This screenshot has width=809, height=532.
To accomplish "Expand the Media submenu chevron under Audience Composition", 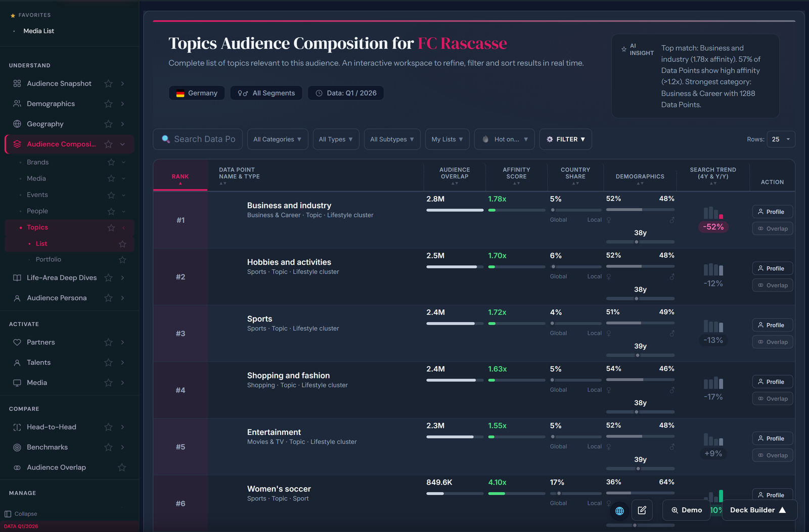I will (x=123, y=178).
